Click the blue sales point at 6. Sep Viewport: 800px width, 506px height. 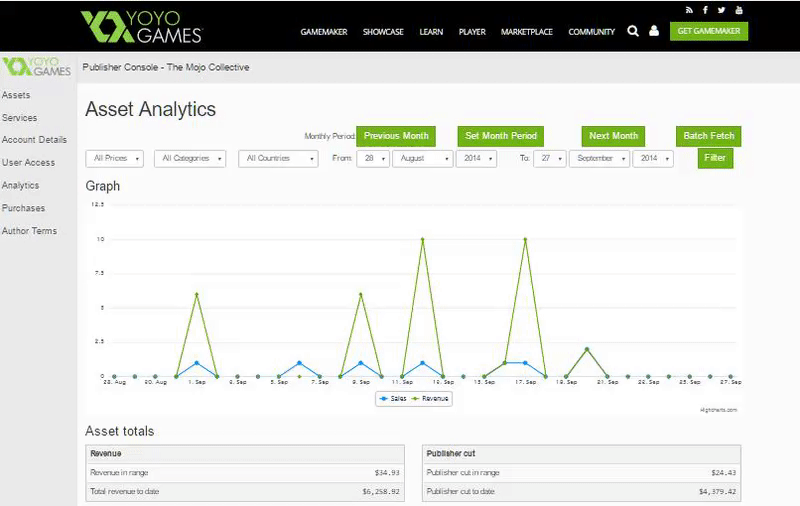pos(299,363)
